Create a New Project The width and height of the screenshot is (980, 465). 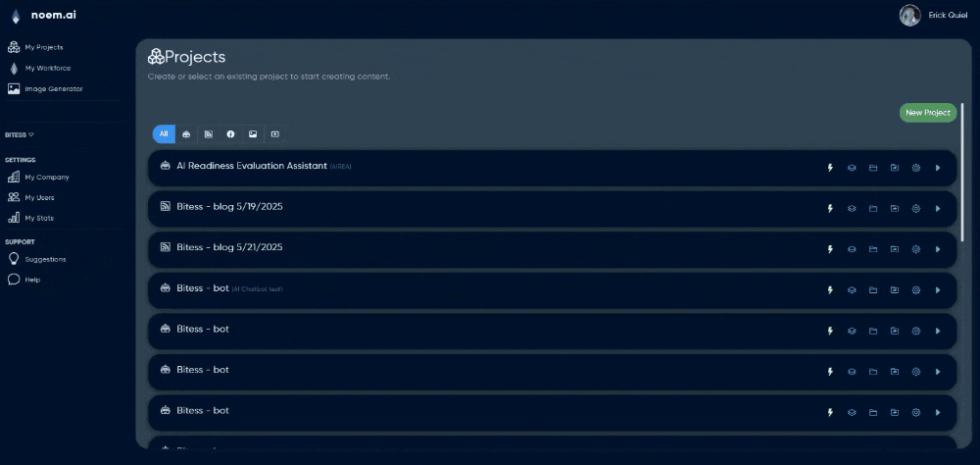pyautogui.click(x=927, y=113)
